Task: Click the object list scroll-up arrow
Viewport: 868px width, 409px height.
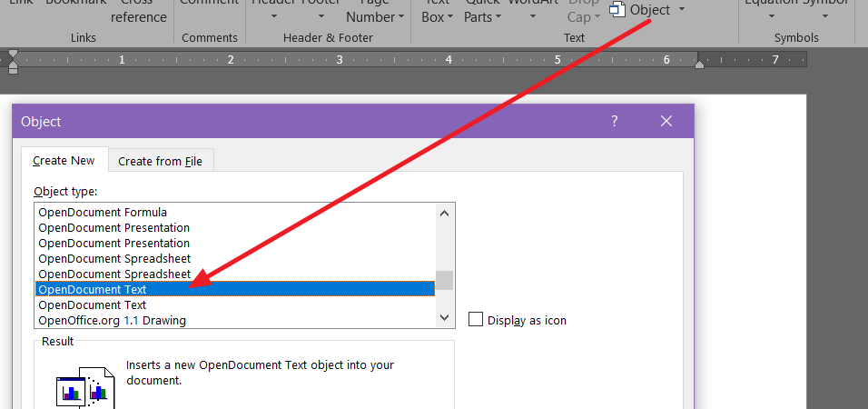Action: click(445, 213)
